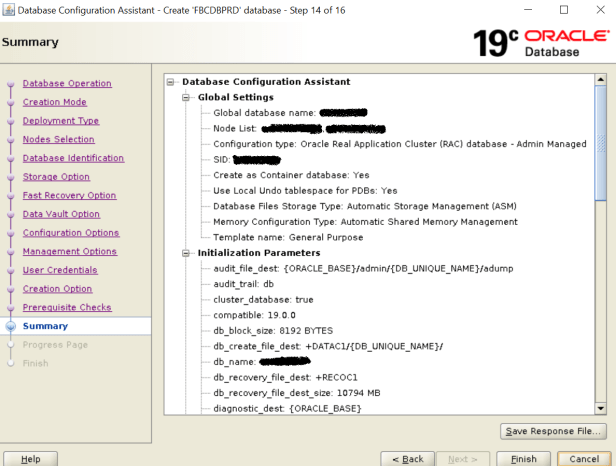Screen dimensions: 616x466
Task: Cancel the database creation wizard
Action: [x=578, y=458]
